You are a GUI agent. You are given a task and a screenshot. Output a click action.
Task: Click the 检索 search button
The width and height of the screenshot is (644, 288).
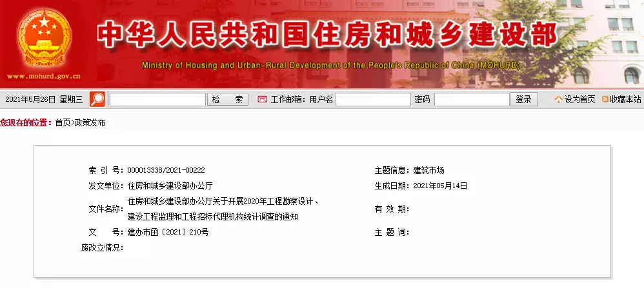(x=228, y=100)
